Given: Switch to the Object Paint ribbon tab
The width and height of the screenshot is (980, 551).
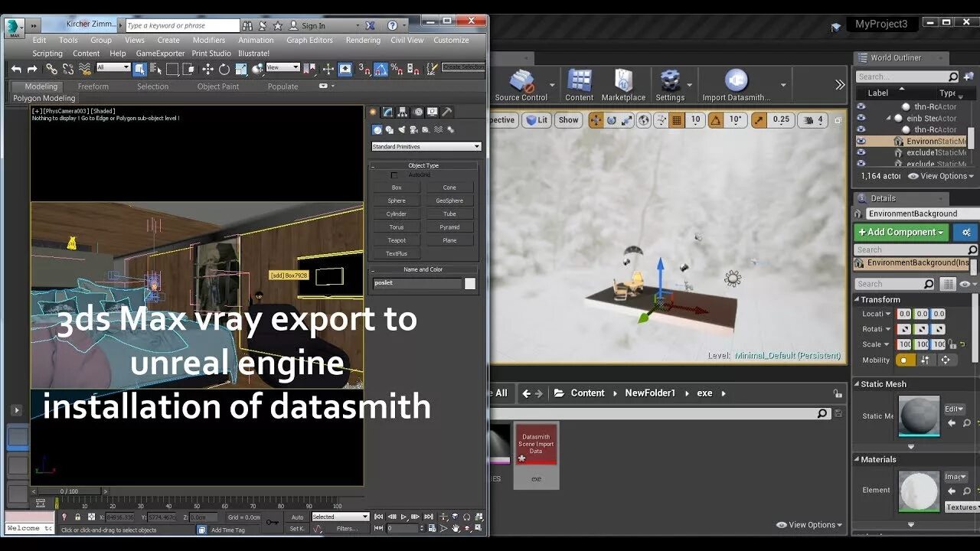Looking at the screenshot, I should 218,86.
